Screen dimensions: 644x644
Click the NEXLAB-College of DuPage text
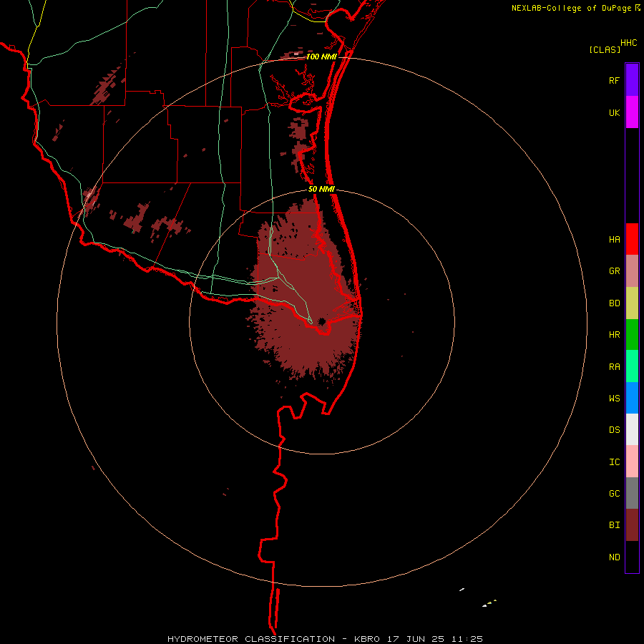point(571,8)
